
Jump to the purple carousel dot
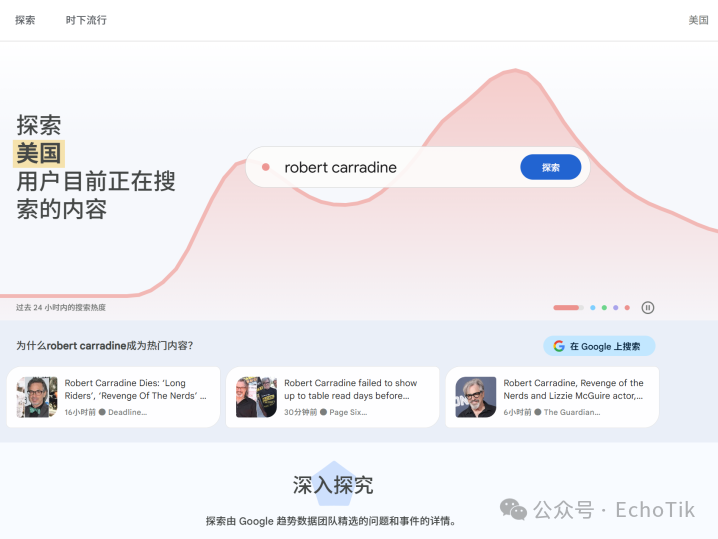tap(615, 308)
